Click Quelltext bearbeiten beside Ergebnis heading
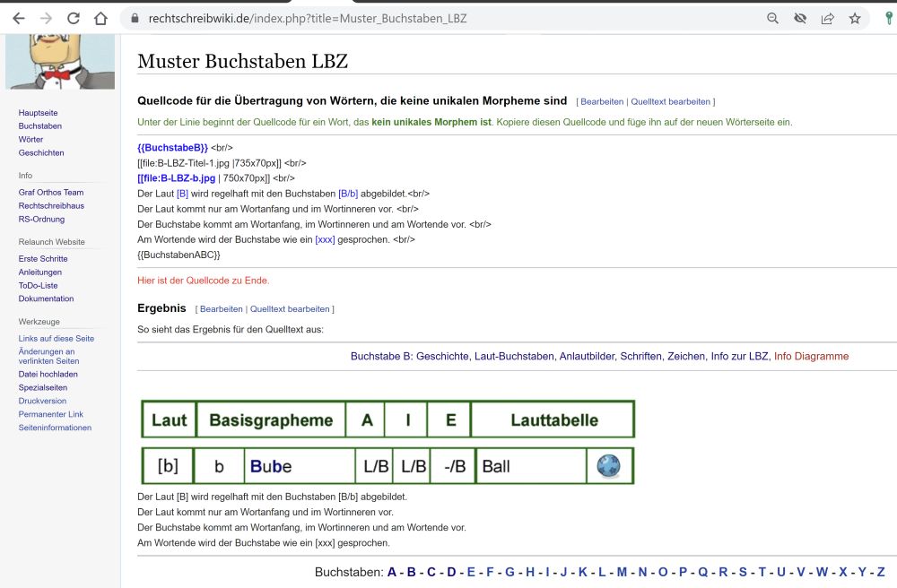Viewport: 897px width, 588px height. point(290,309)
